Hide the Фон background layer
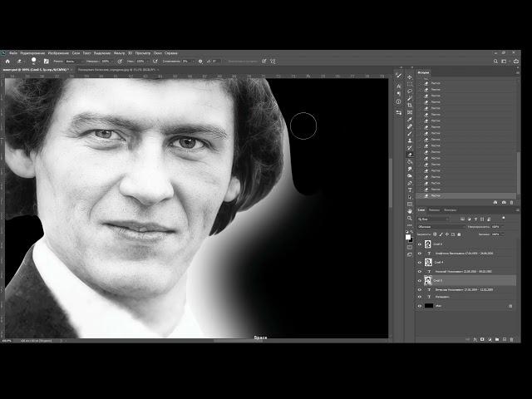The height and width of the screenshot is (399, 532). 419,306
